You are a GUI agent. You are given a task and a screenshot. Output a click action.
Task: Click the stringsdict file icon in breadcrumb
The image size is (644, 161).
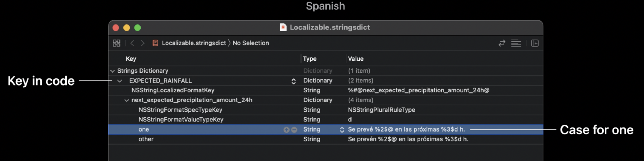pyautogui.click(x=155, y=43)
